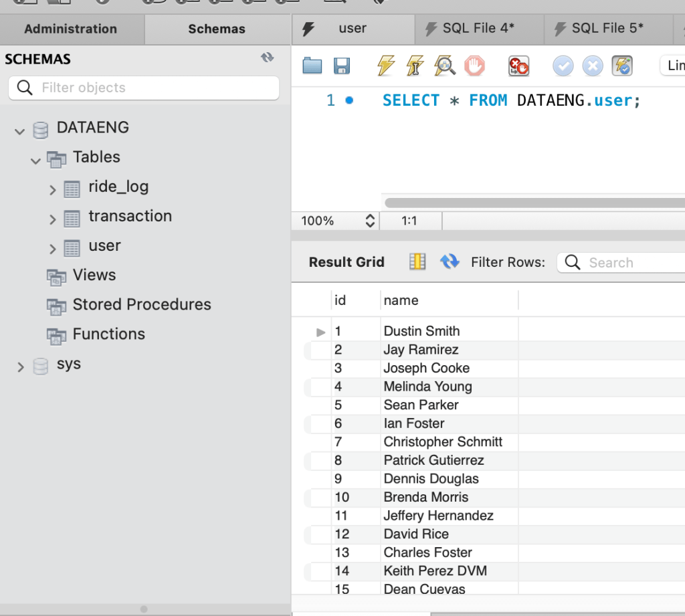Stop query execution with the hand icon
The width and height of the screenshot is (685, 616).
click(x=475, y=66)
